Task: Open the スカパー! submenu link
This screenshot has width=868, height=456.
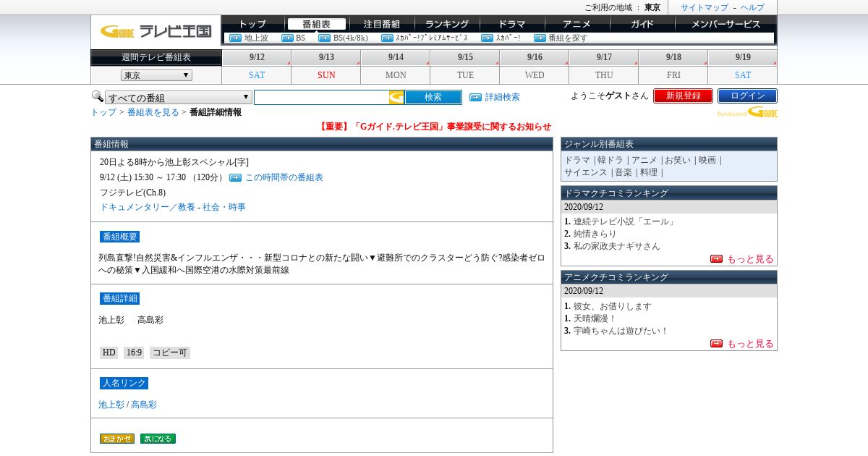Action: click(508, 38)
